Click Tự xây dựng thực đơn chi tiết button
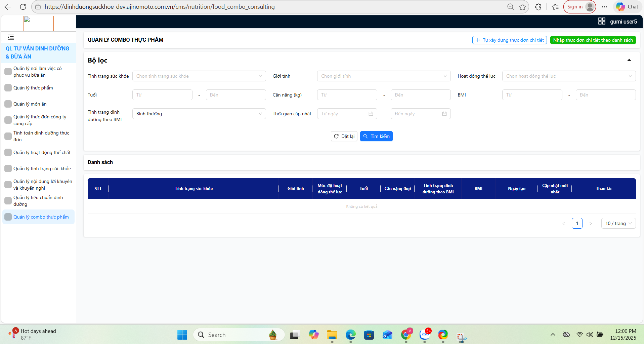 pyautogui.click(x=509, y=40)
